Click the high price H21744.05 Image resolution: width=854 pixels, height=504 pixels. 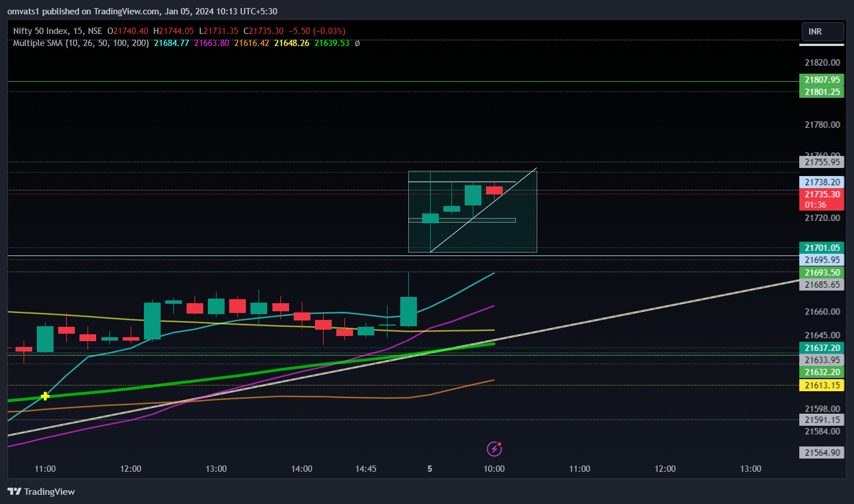(x=173, y=31)
